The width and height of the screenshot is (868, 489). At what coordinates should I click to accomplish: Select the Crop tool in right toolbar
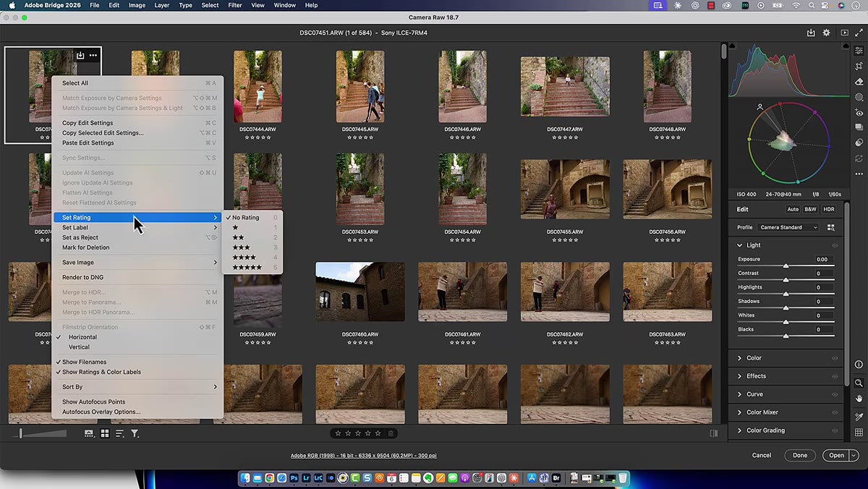[859, 66]
